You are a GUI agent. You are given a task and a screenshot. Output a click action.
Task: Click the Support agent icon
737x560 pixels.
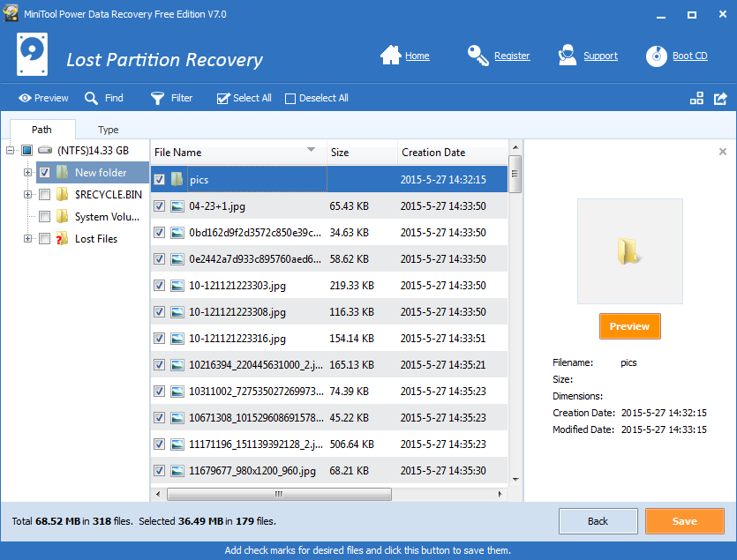[568, 56]
